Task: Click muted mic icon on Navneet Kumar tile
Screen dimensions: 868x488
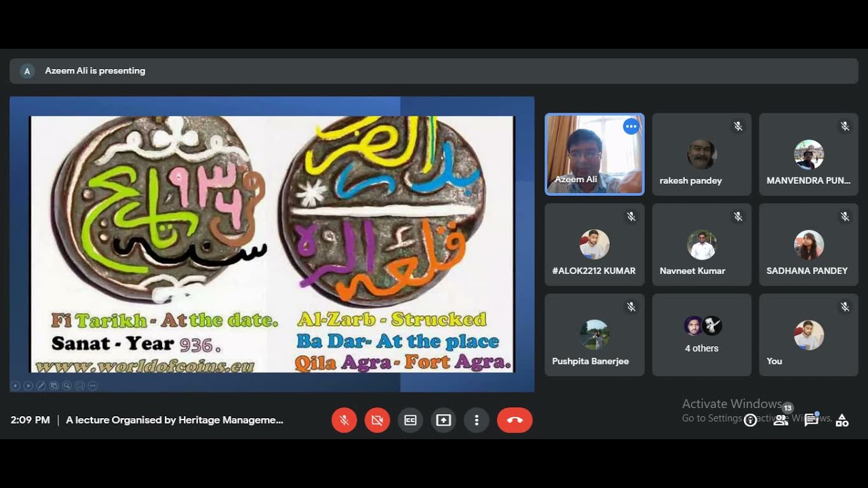Action: 738,216
